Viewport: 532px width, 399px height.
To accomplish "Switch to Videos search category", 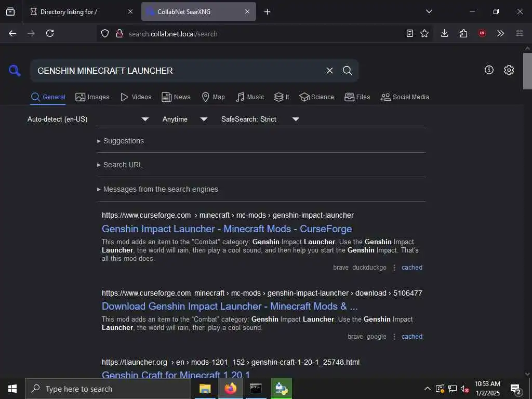I will coord(136,97).
